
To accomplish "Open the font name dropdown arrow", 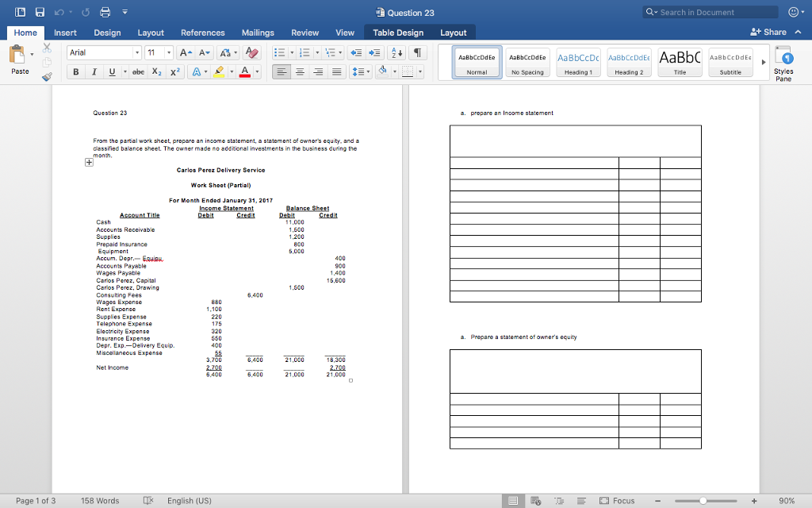I will 137,52.
